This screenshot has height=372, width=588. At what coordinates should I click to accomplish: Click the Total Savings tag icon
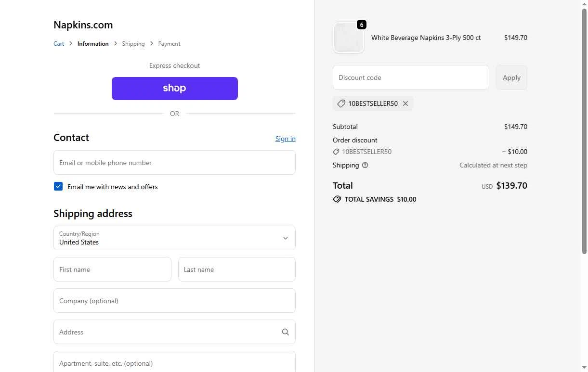click(337, 199)
